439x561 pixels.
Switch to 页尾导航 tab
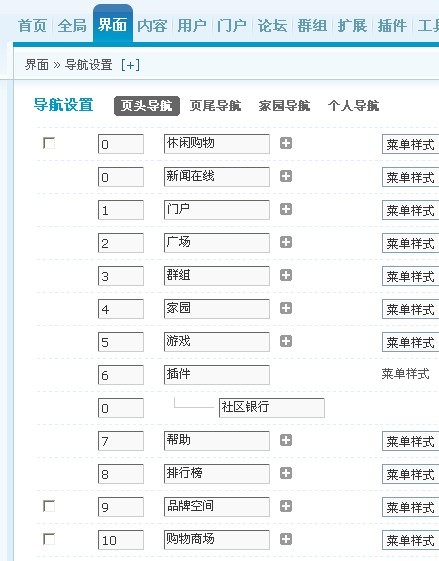[x=215, y=106]
